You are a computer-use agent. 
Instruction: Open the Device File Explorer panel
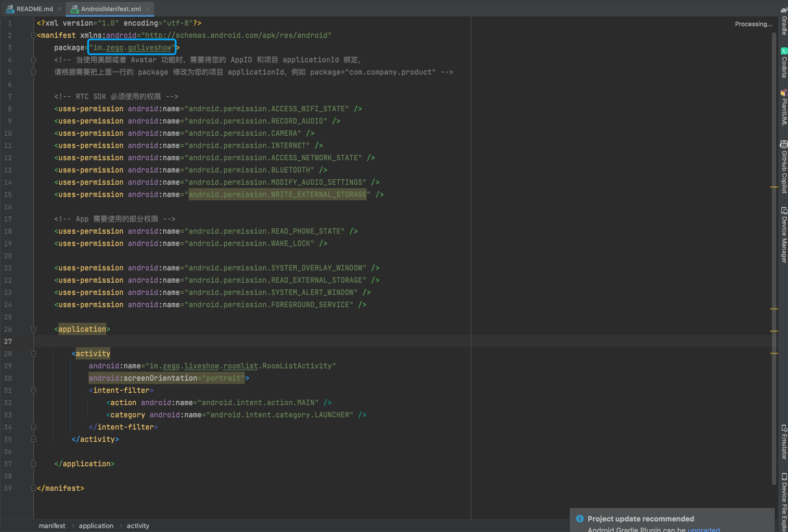(x=784, y=502)
